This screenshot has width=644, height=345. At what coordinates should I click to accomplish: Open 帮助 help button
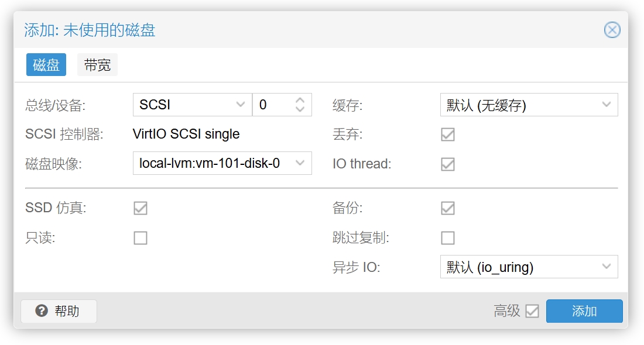pyautogui.click(x=59, y=311)
